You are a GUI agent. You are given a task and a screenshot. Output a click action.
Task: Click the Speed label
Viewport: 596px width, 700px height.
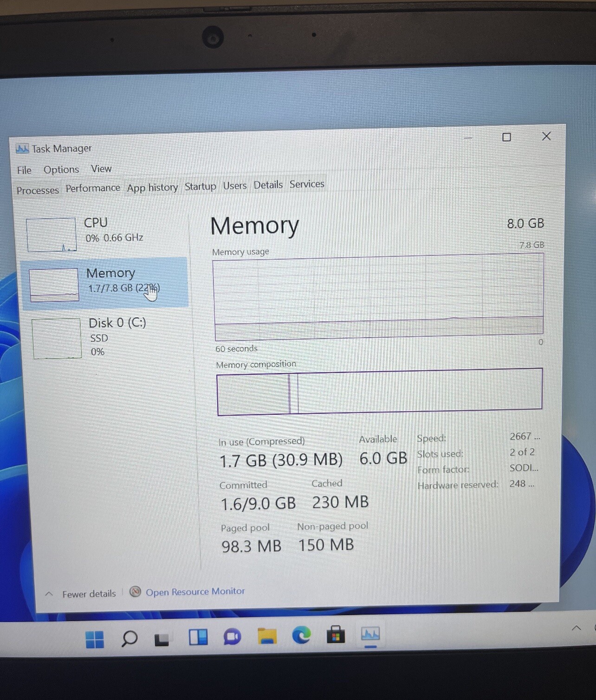point(431,438)
